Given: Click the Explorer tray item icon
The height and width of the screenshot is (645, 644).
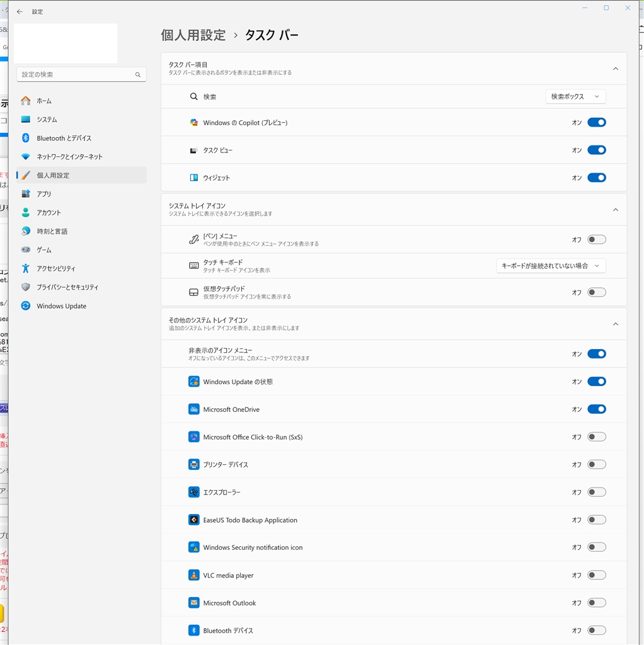Looking at the screenshot, I should (x=194, y=492).
